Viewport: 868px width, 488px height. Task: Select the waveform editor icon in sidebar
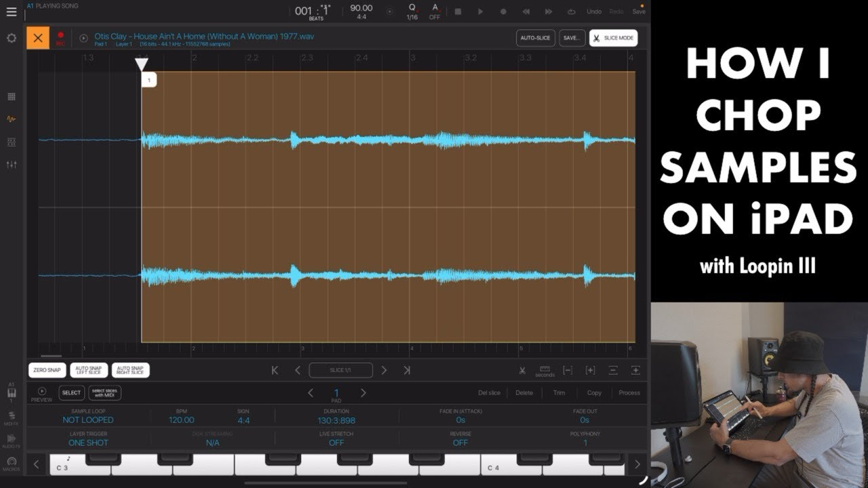pos(11,119)
